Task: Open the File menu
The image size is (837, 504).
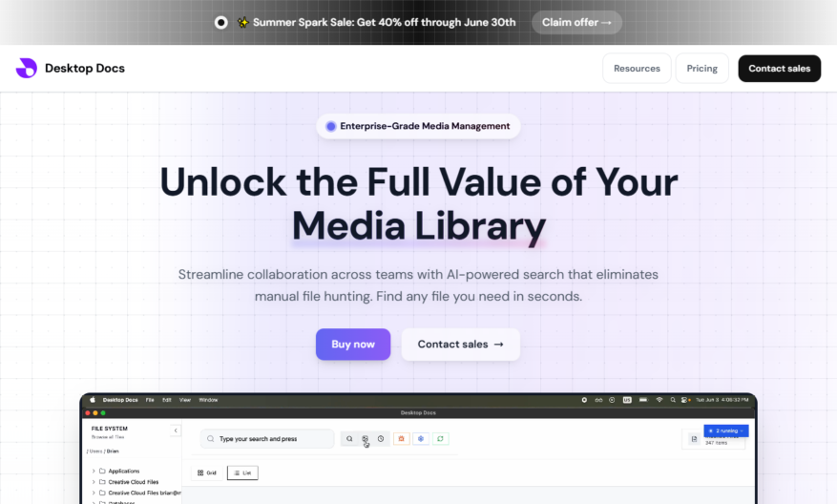Action: 150,399
